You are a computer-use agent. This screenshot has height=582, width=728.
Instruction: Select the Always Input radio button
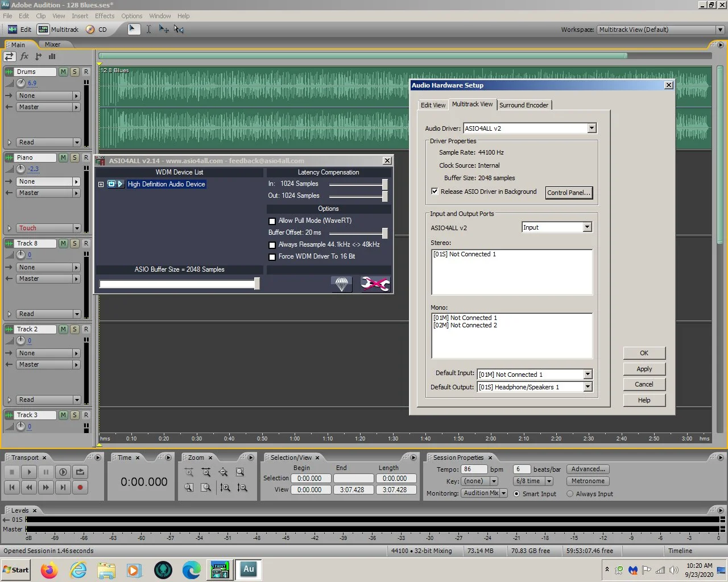570,494
